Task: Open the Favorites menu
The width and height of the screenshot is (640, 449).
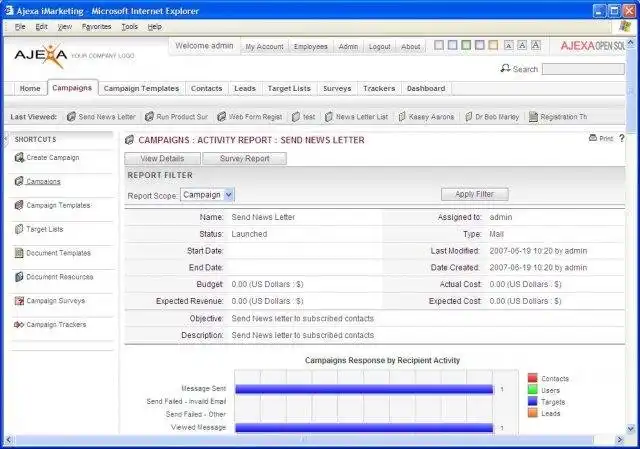Action: click(96, 27)
